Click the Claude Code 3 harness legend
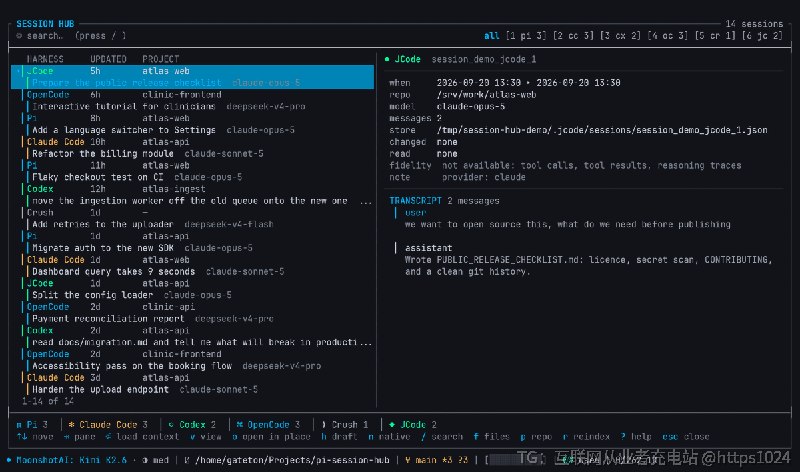This screenshot has height=472, width=800. [108, 425]
